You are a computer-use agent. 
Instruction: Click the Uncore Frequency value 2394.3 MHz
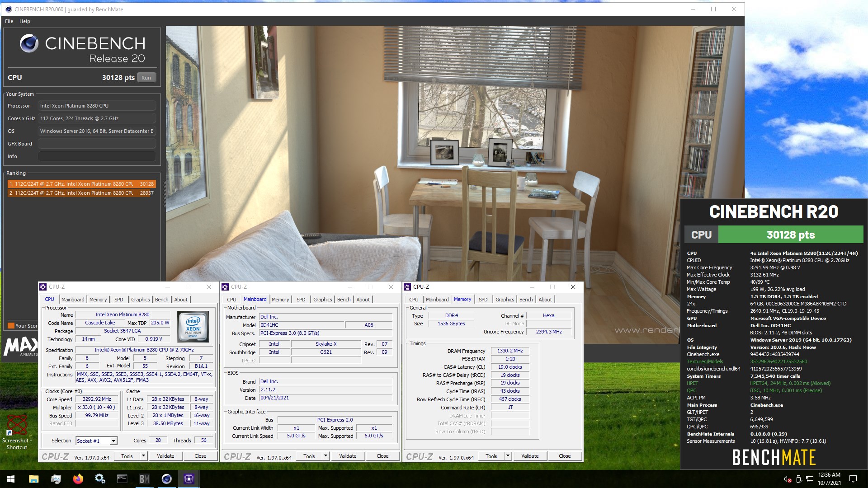(549, 332)
